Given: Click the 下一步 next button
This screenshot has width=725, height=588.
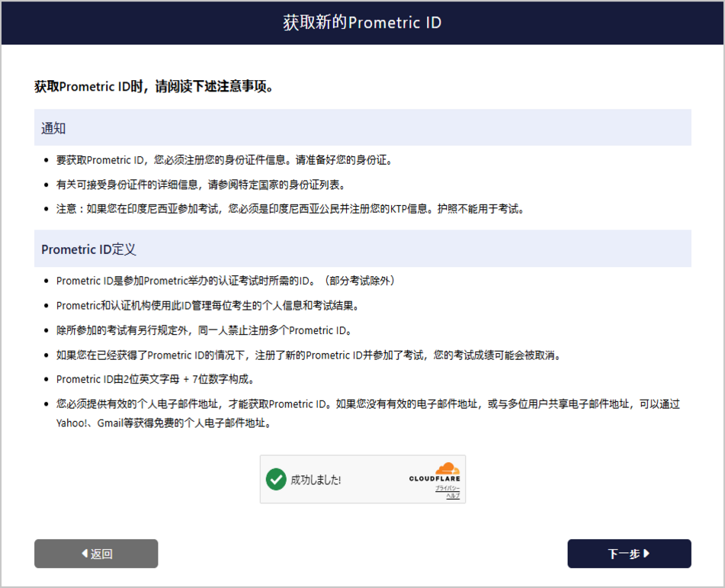Looking at the screenshot, I should pyautogui.click(x=629, y=554).
